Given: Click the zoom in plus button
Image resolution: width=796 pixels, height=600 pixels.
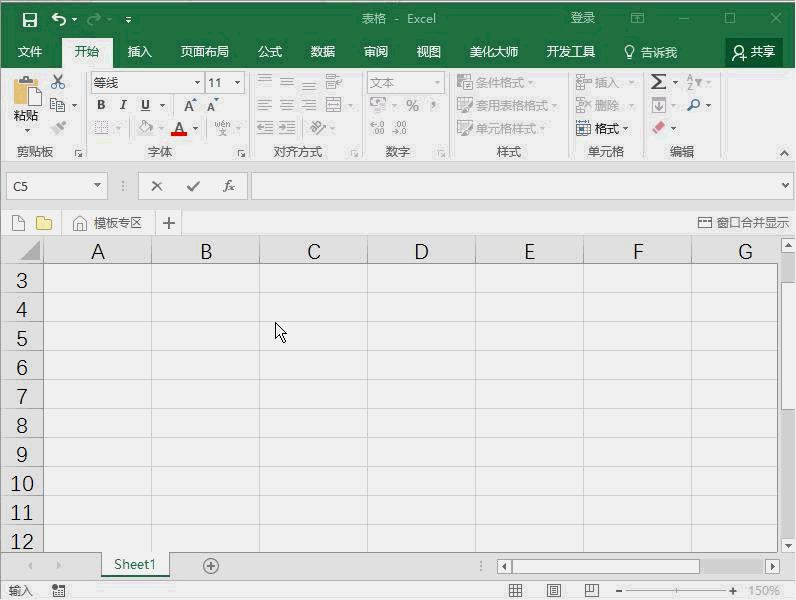Looking at the screenshot, I should (733, 590).
